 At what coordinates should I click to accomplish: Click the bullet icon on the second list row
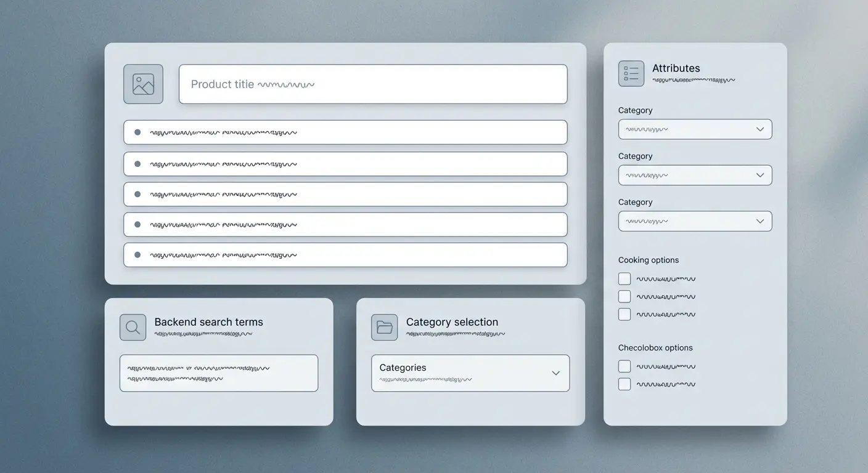[x=137, y=163]
